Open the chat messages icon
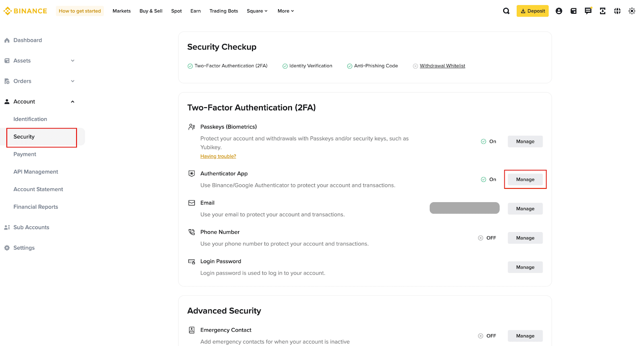The width and height of the screenshot is (644, 346). (588, 11)
